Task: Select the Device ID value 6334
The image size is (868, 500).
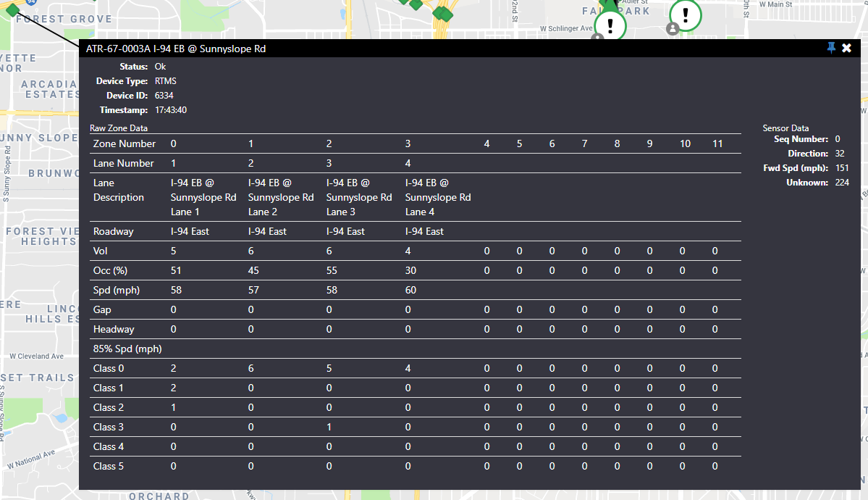Action: (164, 96)
